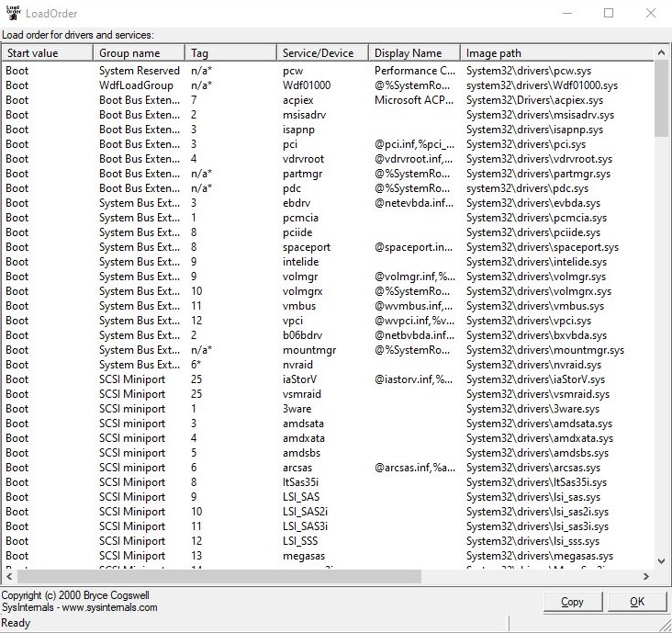Click the horizontal scrollbar thumb
The image size is (672, 633).
[219, 577]
